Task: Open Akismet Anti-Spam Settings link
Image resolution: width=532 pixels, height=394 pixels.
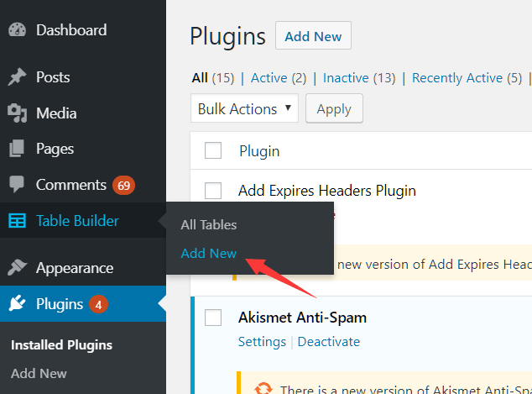Action: click(262, 342)
